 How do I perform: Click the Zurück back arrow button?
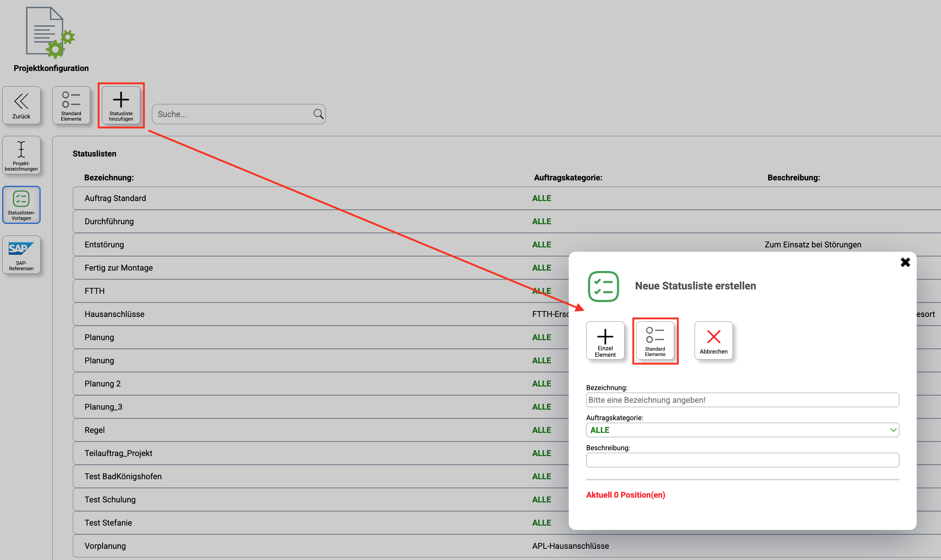(x=21, y=105)
